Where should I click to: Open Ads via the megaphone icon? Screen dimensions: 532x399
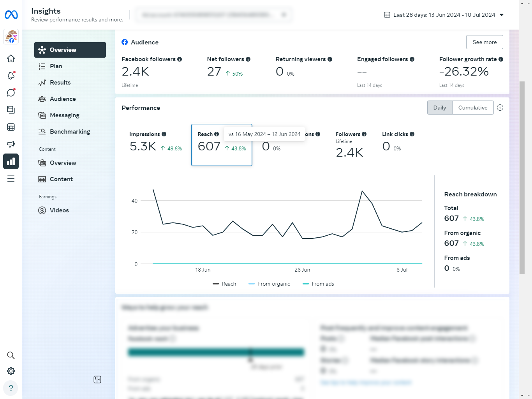tap(11, 144)
